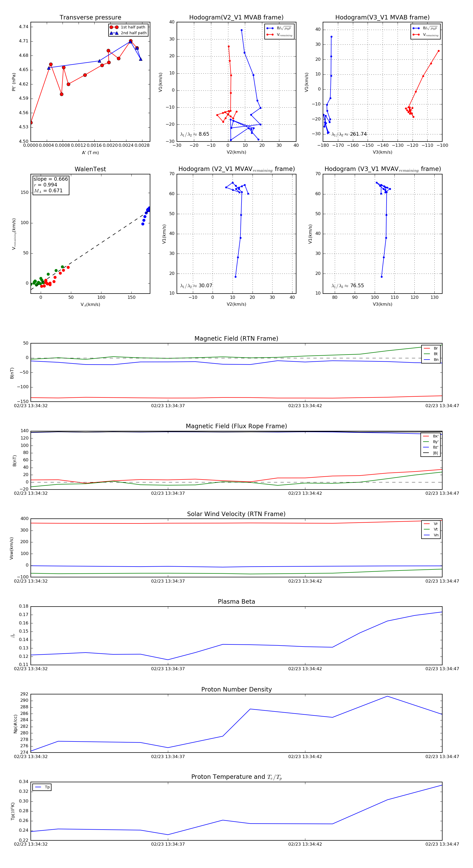Image resolution: width=473 pixels, height=868 pixels.
Task: Click the λ1/λ3 ≈ 76.55 annotation
Action: 348,286
